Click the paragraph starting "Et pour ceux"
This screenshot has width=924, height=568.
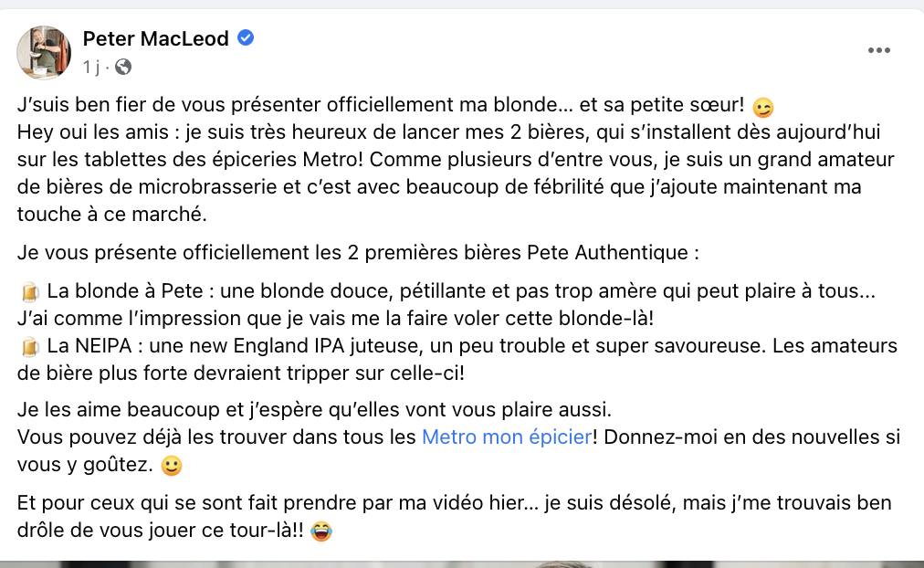454,503
